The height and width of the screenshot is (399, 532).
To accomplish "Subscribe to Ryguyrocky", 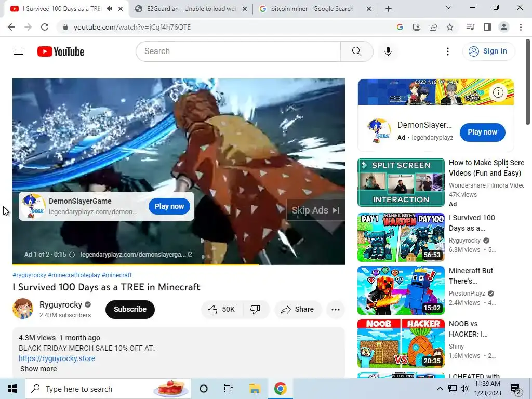I will (x=130, y=310).
